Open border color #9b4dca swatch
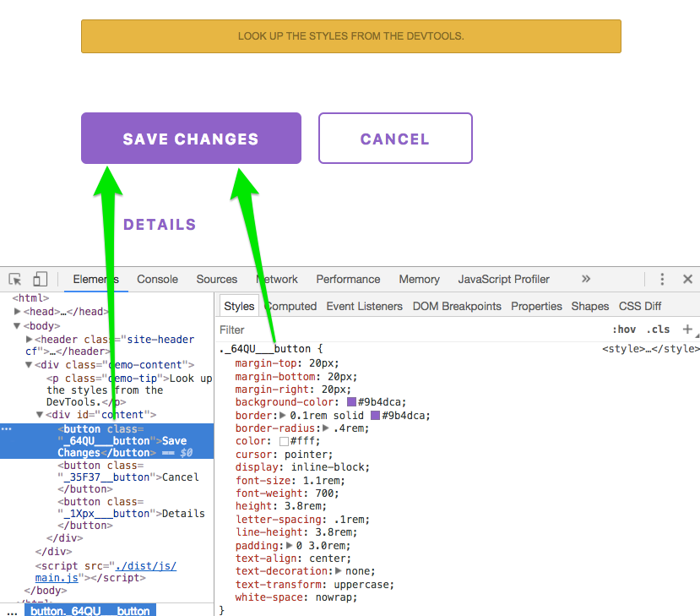 376,416
